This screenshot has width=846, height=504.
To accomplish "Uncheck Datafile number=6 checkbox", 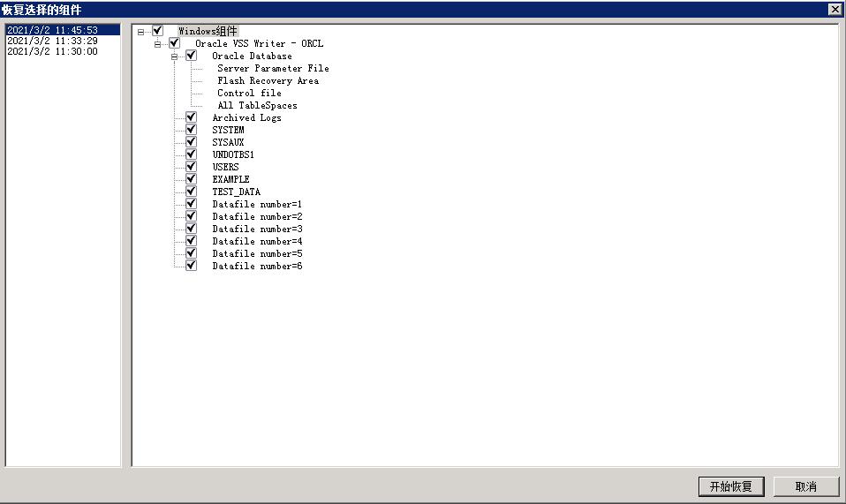I will [x=191, y=266].
